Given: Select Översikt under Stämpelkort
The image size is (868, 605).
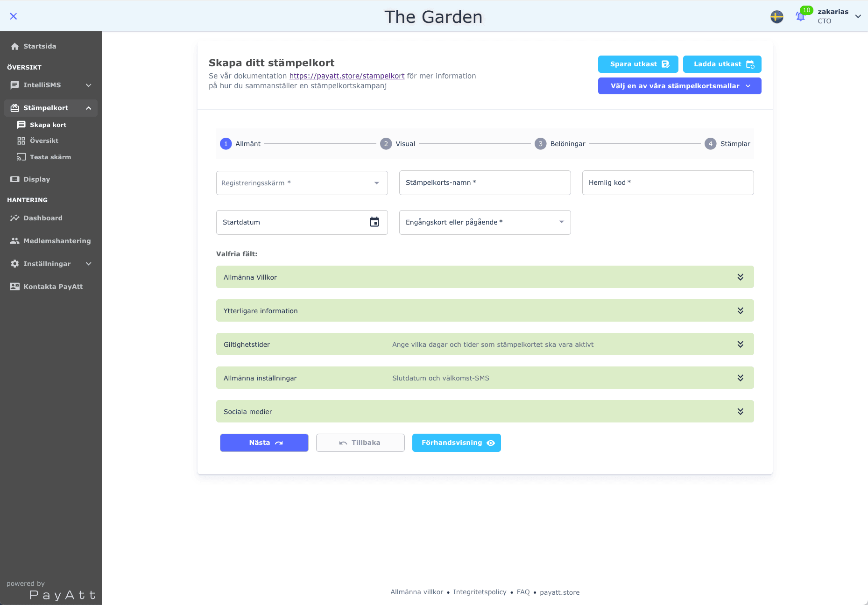Looking at the screenshot, I should [x=44, y=141].
